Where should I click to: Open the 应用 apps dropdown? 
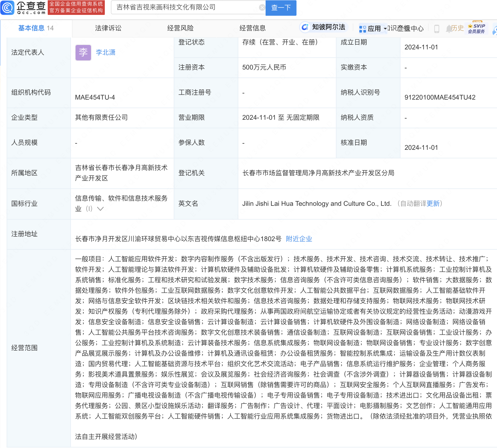[373, 28]
